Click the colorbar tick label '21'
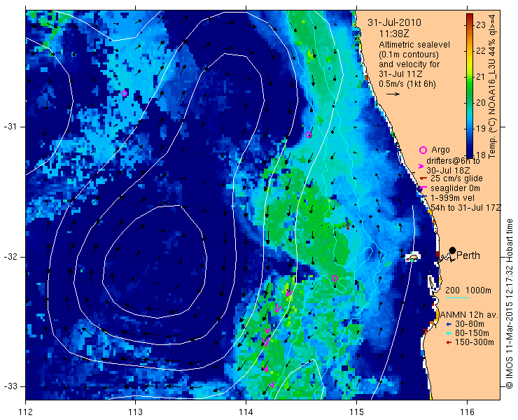The image size is (518, 420). point(481,77)
